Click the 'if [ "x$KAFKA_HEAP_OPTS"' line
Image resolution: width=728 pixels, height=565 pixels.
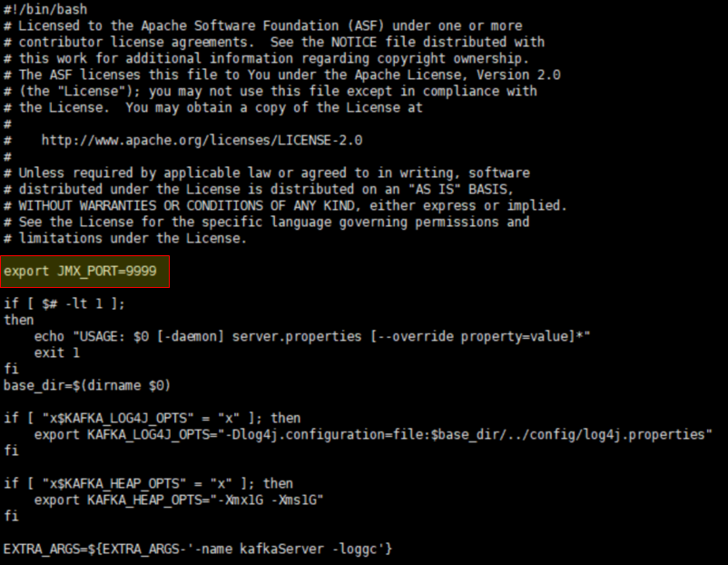click(148, 483)
